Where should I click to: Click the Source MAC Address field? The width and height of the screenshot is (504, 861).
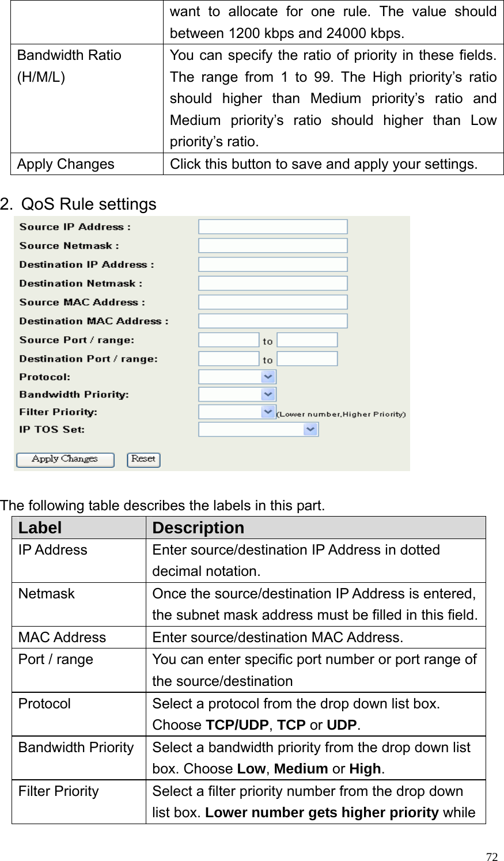pyautogui.click(x=273, y=301)
